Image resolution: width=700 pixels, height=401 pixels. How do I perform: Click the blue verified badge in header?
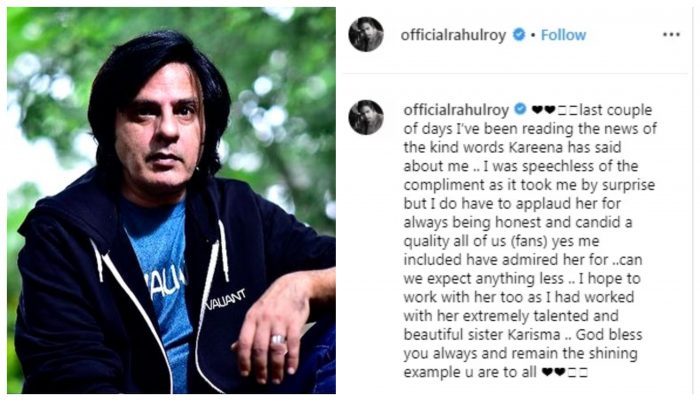click(x=519, y=34)
